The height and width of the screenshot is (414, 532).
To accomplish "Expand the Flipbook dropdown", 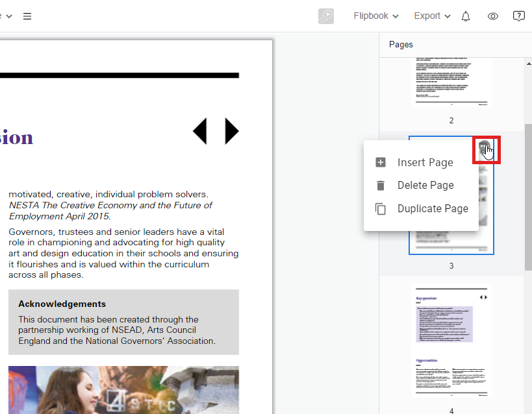I will click(376, 16).
